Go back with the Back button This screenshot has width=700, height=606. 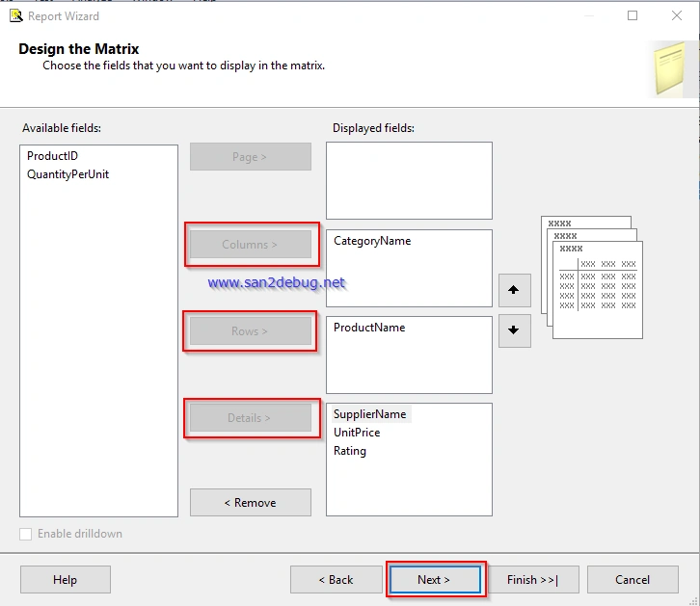pyautogui.click(x=337, y=580)
